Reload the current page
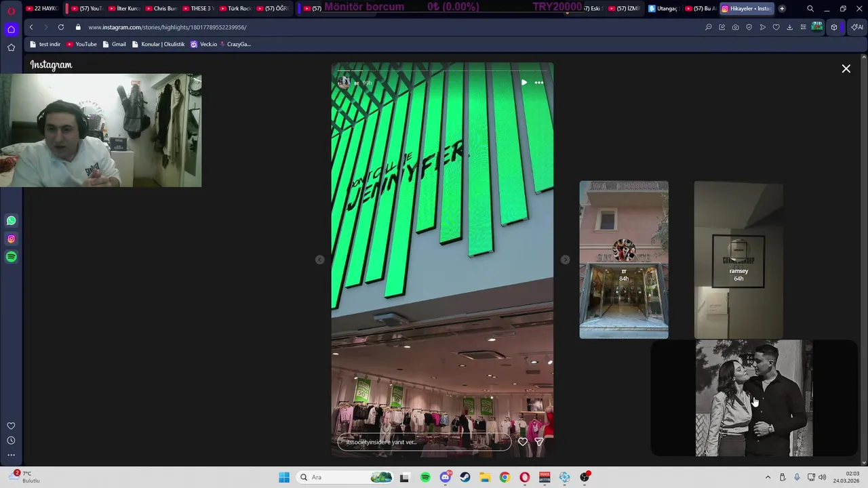This screenshot has height=488, width=868. (x=61, y=27)
